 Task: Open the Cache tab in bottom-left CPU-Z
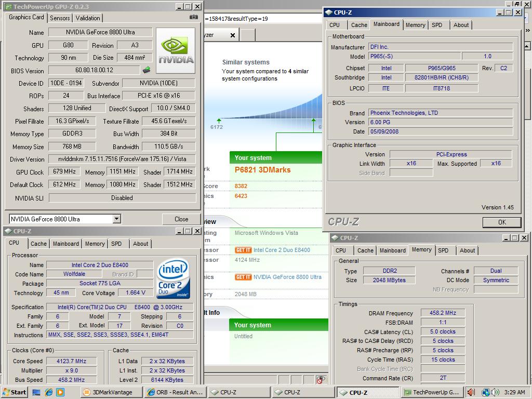click(38, 244)
